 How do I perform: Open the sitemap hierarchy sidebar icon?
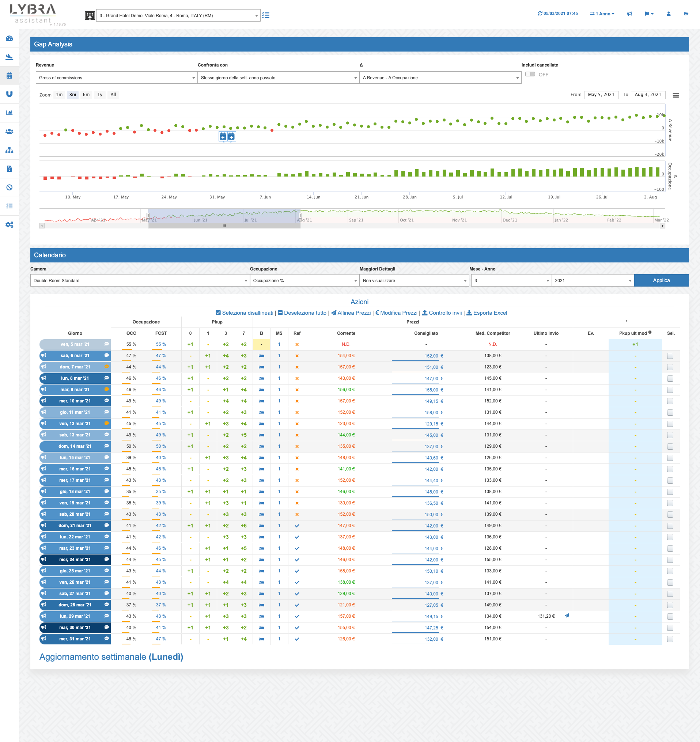10,150
